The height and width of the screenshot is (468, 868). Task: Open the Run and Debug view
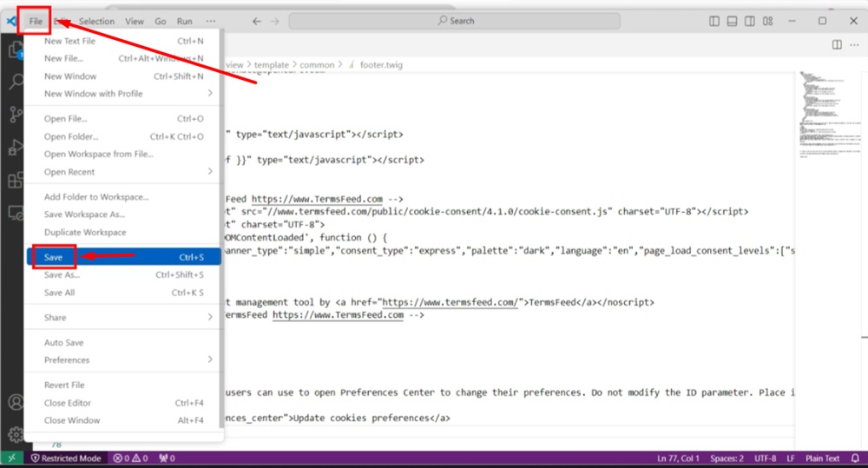coord(16,148)
